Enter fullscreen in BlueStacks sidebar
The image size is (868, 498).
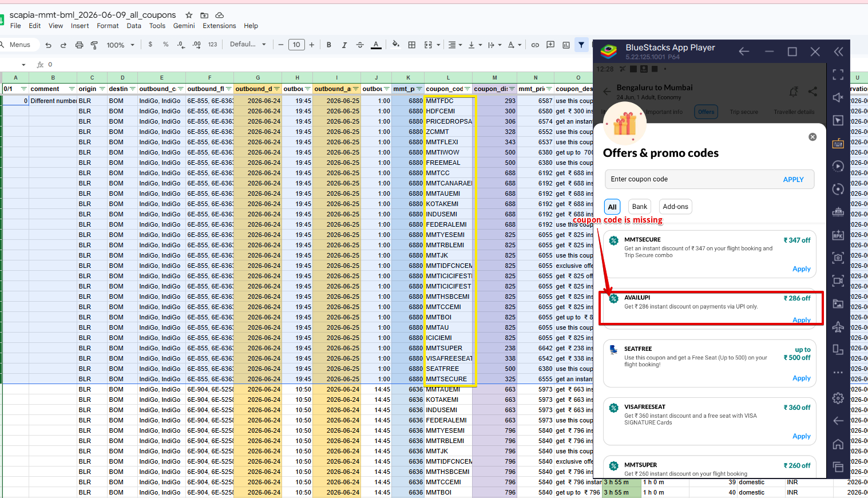(x=838, y=74)
